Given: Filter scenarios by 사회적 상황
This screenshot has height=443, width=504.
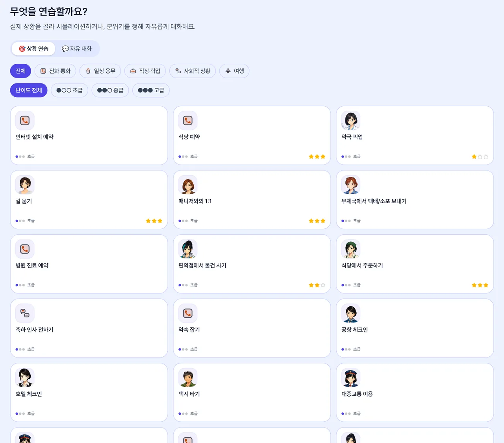Looking at the screenshot, I should click(193, 71).
